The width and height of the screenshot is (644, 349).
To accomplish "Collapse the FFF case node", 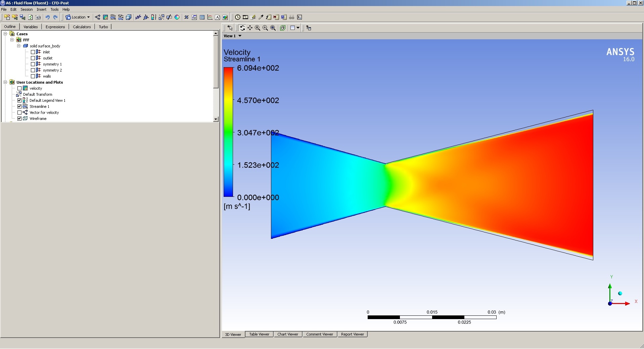I will coord(12,40).
